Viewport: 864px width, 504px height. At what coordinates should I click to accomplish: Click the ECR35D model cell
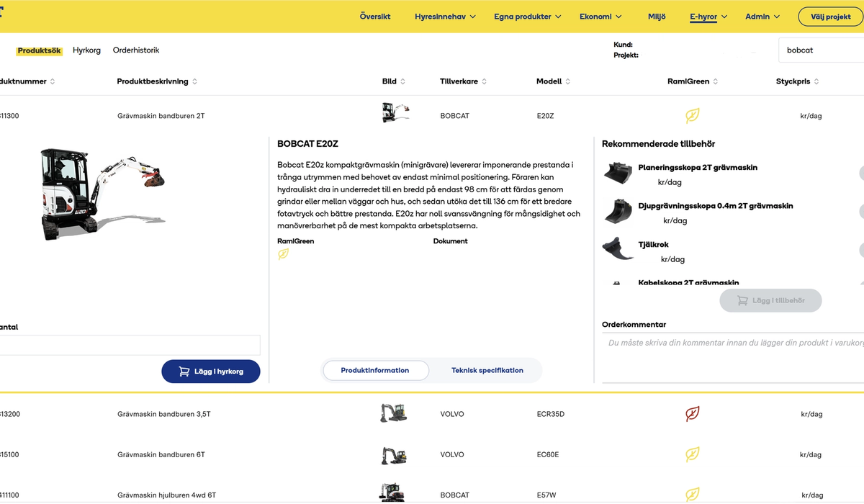551,414
